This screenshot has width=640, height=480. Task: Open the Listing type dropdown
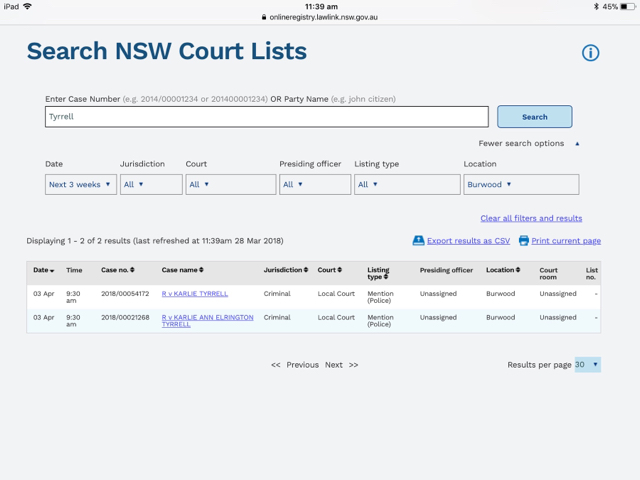click(406, 184)
